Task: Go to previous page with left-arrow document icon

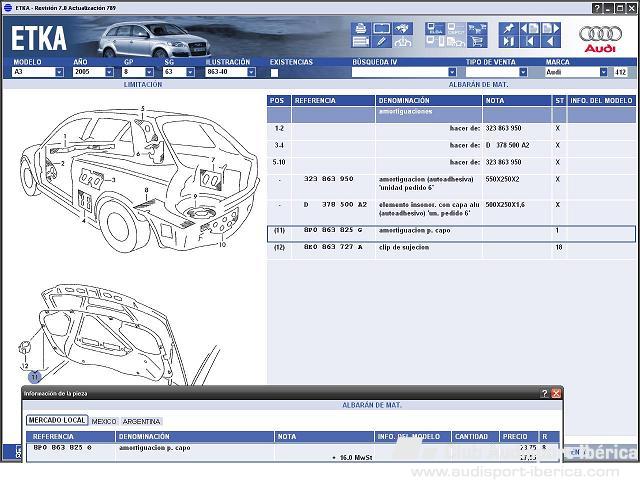Action: click(x=529, y=29)
